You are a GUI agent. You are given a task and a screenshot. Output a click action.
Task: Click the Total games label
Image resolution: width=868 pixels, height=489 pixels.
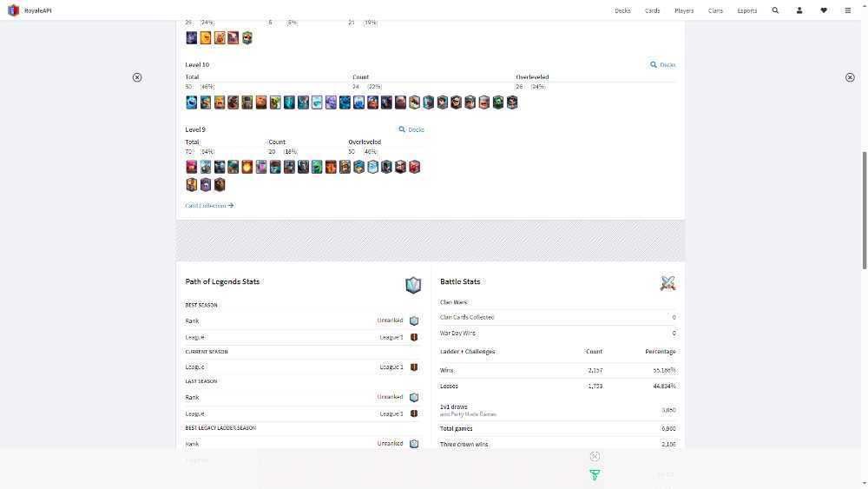pyautogui.click(x=457, y=429)
